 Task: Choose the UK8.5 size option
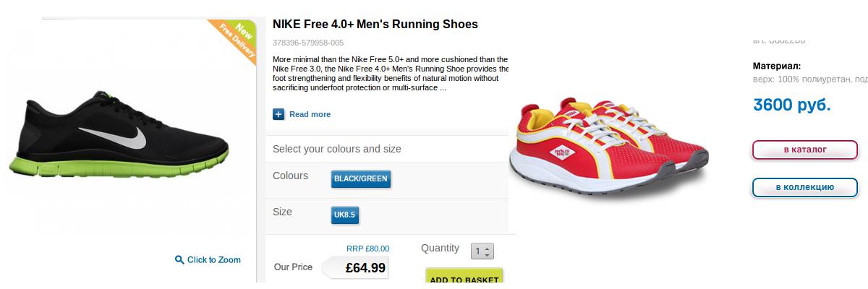tap(345, 215)
